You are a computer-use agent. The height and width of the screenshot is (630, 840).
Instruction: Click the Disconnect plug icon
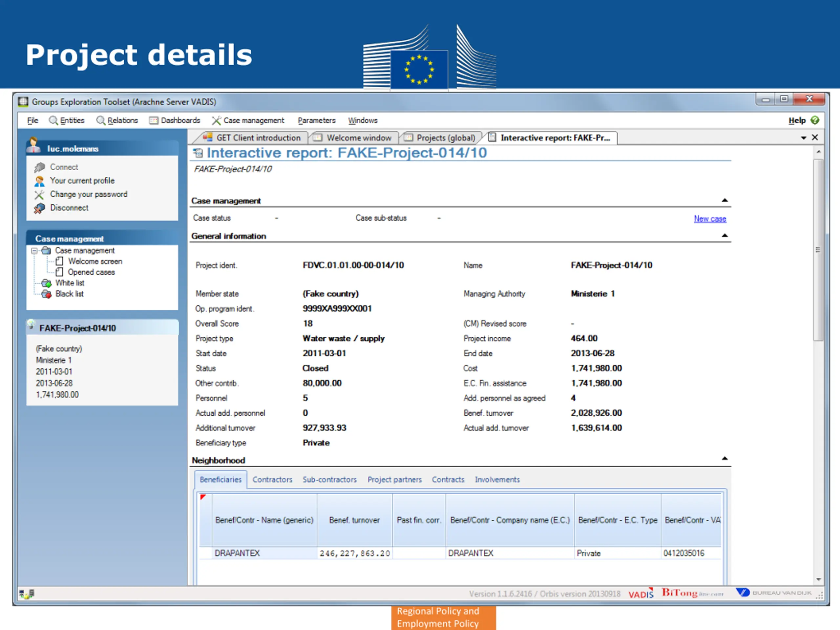(x=39, y=208)
